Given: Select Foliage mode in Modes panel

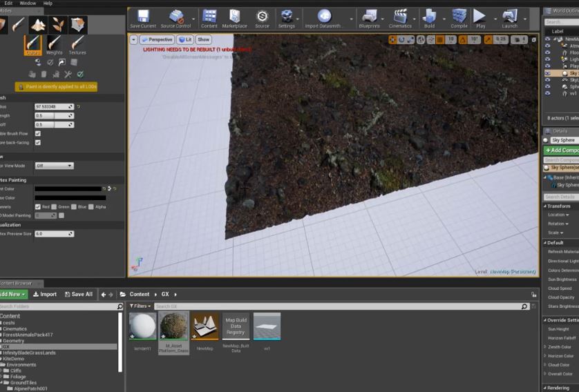Looking at the screenshot, I should click(x=57, y=26).
